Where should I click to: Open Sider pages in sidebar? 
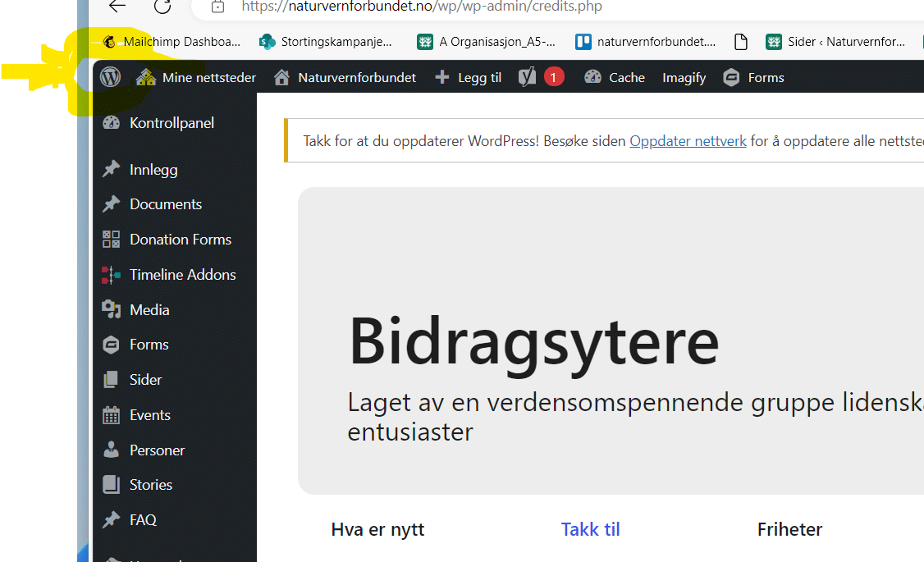(x=145, y=380)
